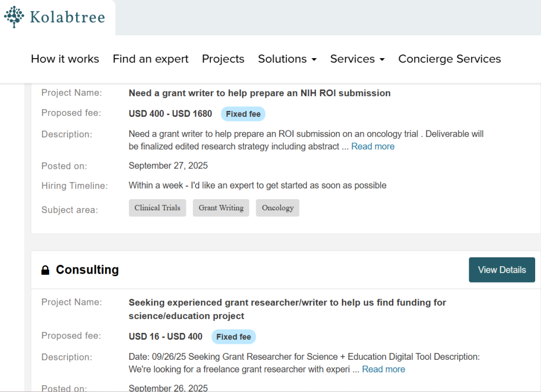Select the Clinical Trials subject tag
541x392 pixels.
(157, 208)
